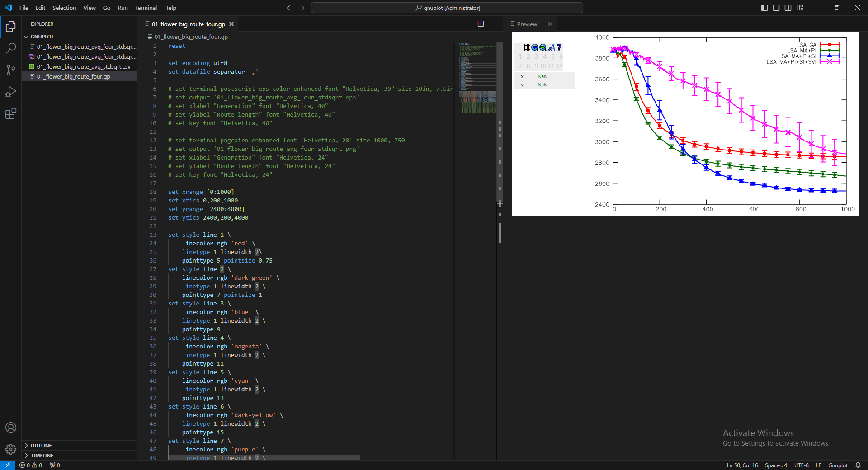Open the Edit menu
Viewport: 868px width, 470px height.
point(40,8)
